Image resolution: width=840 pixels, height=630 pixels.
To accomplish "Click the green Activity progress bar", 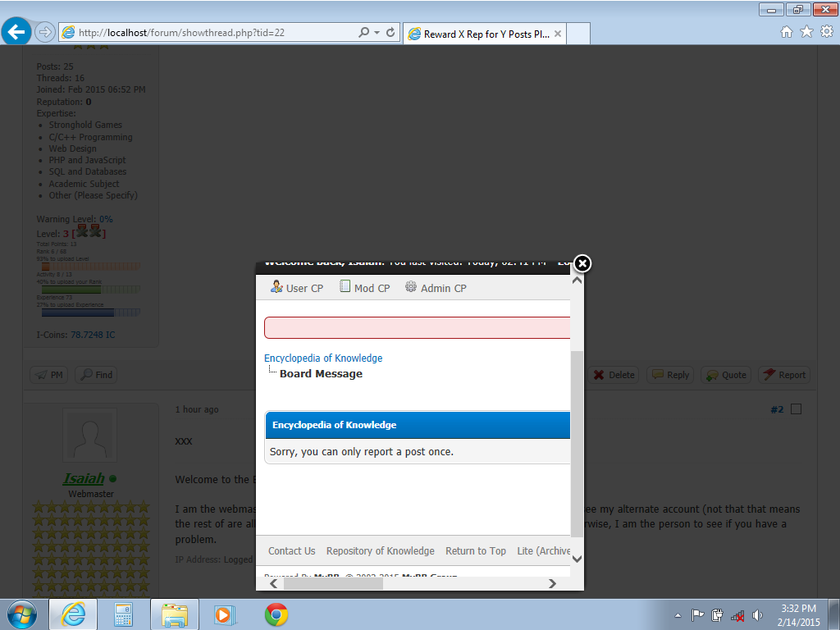I will 91,290.
